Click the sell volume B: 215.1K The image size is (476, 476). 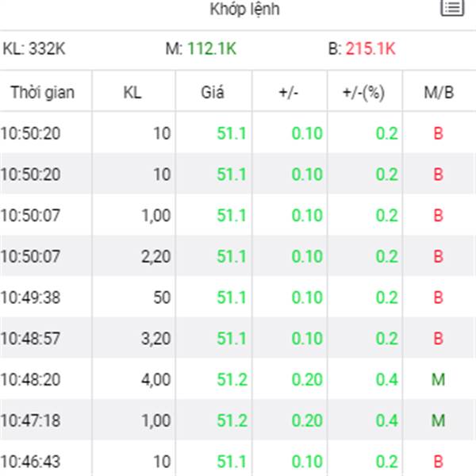point(362,48)
